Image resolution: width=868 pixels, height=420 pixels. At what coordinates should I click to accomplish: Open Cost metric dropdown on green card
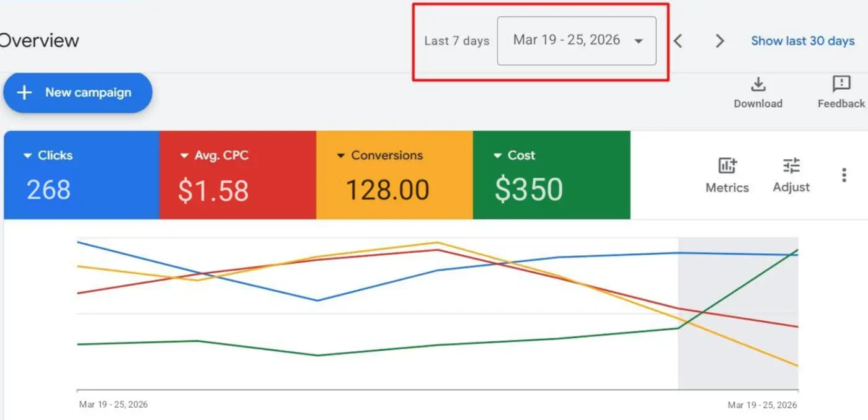[514, 155]
